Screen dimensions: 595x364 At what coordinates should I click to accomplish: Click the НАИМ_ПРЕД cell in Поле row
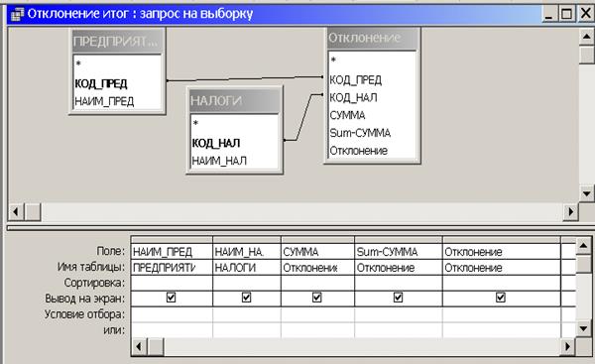172,252
